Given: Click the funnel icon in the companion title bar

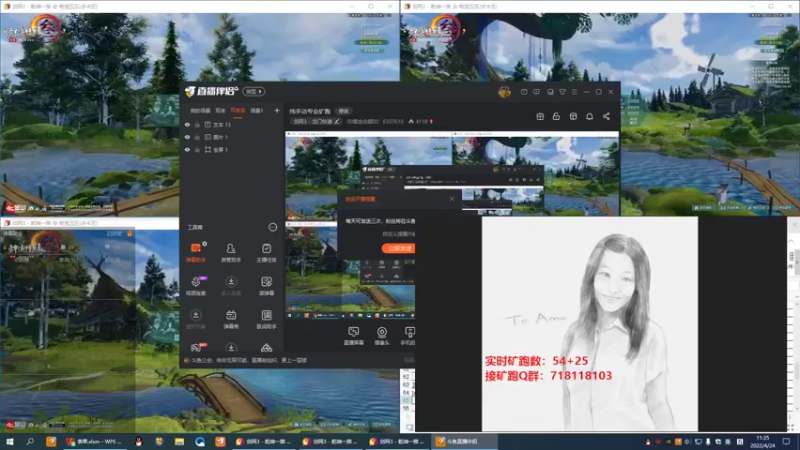Looking at the screenshot, I should click(562, 92).
